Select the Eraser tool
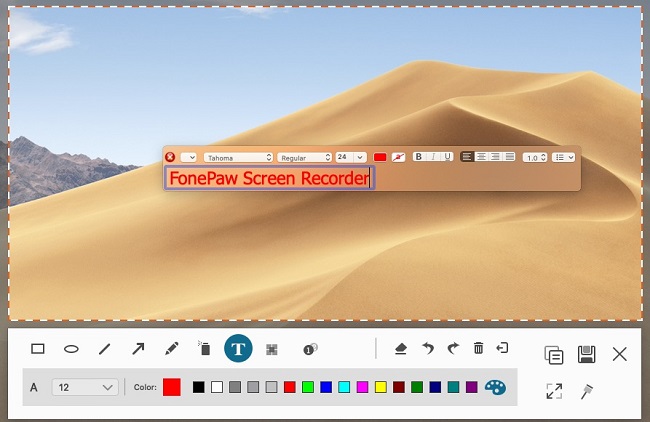650x422 pixels. [400, 349]
